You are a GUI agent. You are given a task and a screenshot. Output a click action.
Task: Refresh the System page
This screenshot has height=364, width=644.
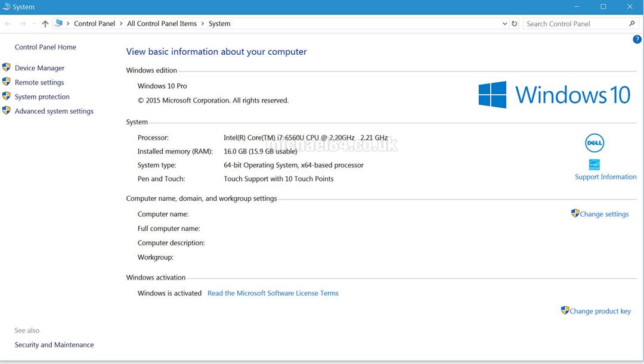514,24
